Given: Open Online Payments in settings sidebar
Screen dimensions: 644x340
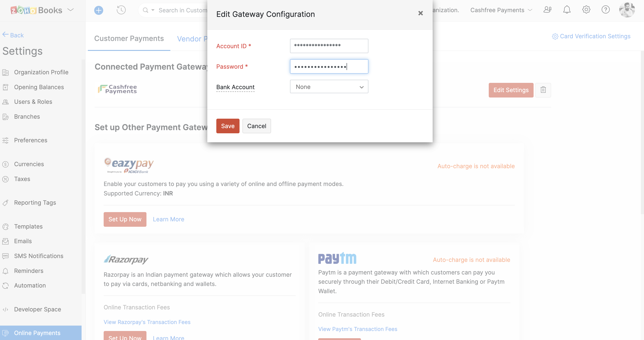Looking at the screenshot, I should tap(37, 333).
